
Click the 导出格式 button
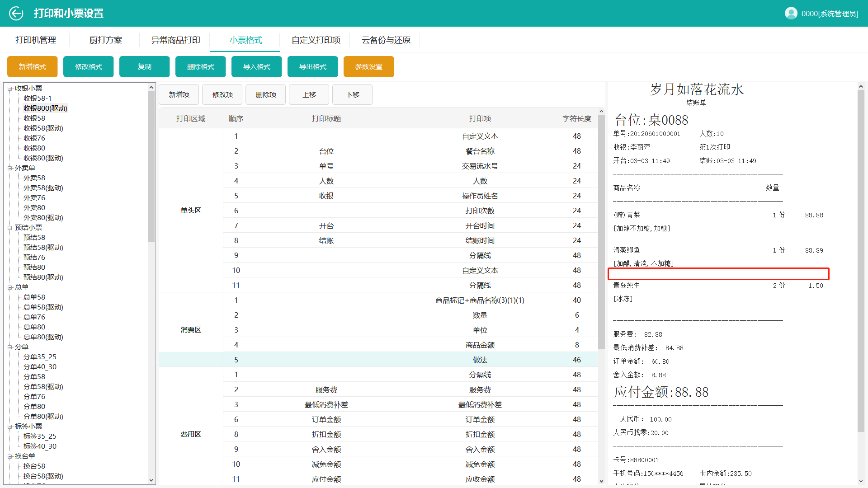point(313,67)
